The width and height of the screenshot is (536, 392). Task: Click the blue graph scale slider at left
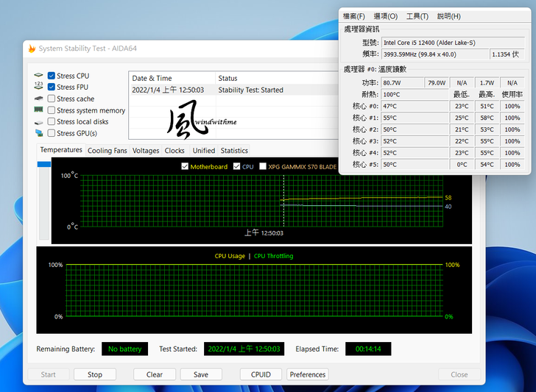coord(44,164)
